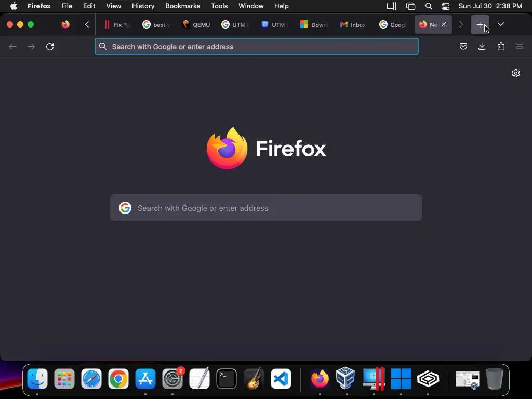Open the Help menu
Image resolution: width=532 pixels, height=399 pixels.
pos(281,6)
